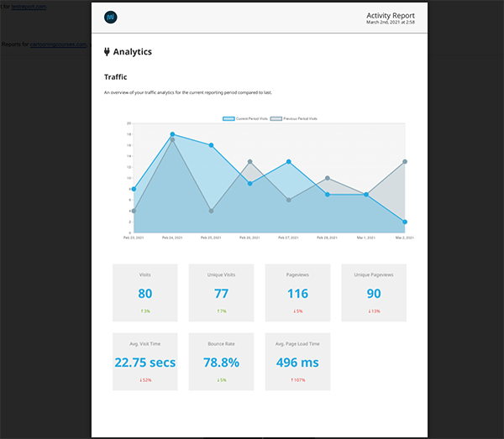The image size is (504, 439).
Task: Select the Unique Pageviews card showing 90
Action: pyautogui.click(x=374, y=293)
